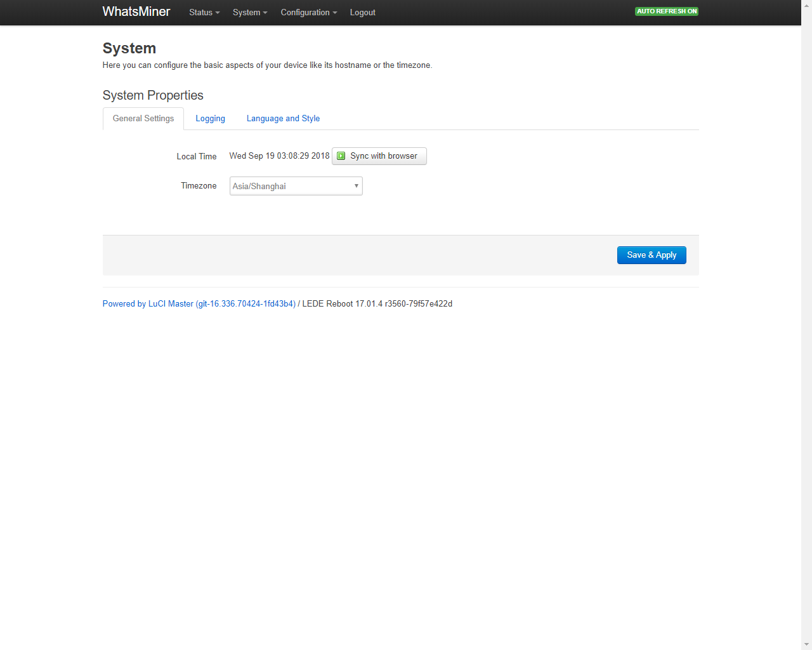Click the Sync with browser button
This screenshot has width=812, height=650.
tap(379, 156)
